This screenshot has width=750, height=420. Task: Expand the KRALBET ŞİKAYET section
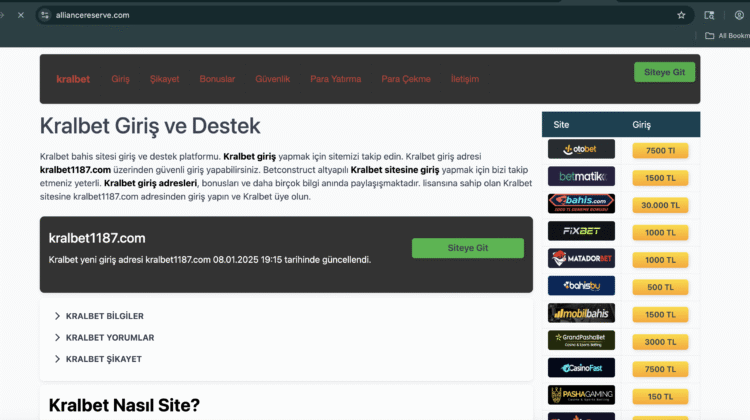103,359
